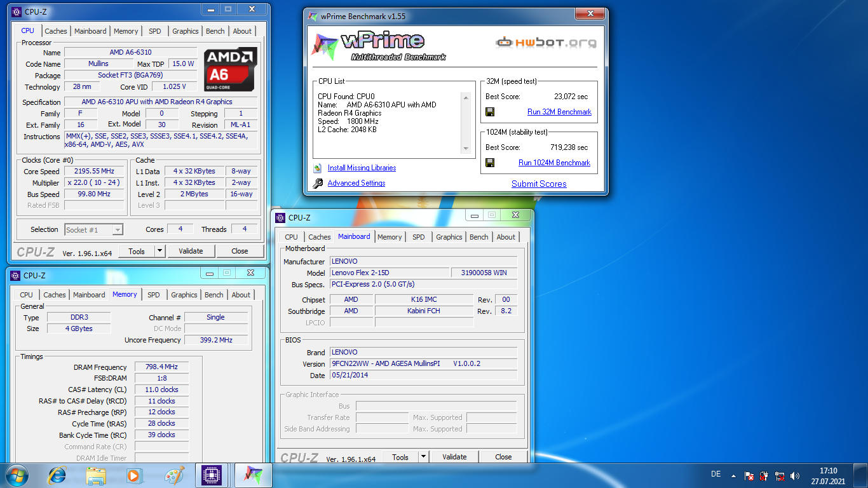Open Windows Start orb on taskbar
This screenshot has width=868, height=488.
(17, 475)
